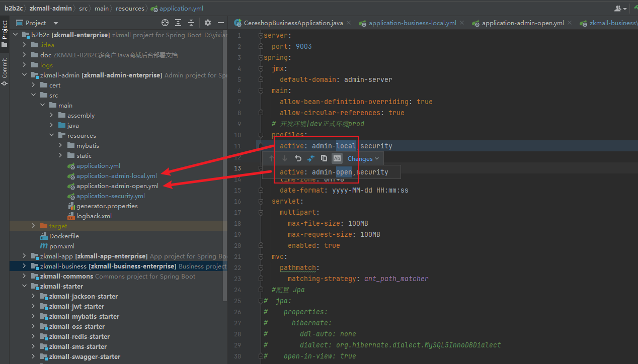Screen dimensions: 638x364
Task: Select the zkmall-swagger-starter module
Action: pyautogui.click(x=85, y=356)
